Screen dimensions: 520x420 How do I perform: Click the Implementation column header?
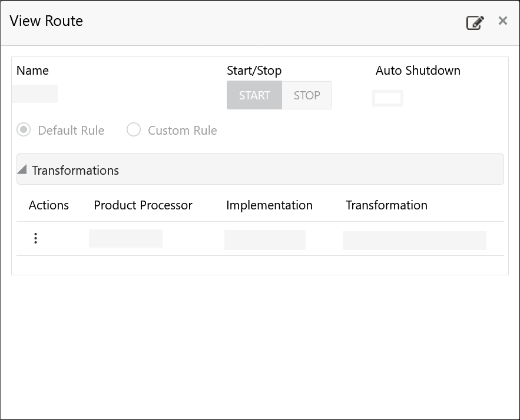pos(269,205)
